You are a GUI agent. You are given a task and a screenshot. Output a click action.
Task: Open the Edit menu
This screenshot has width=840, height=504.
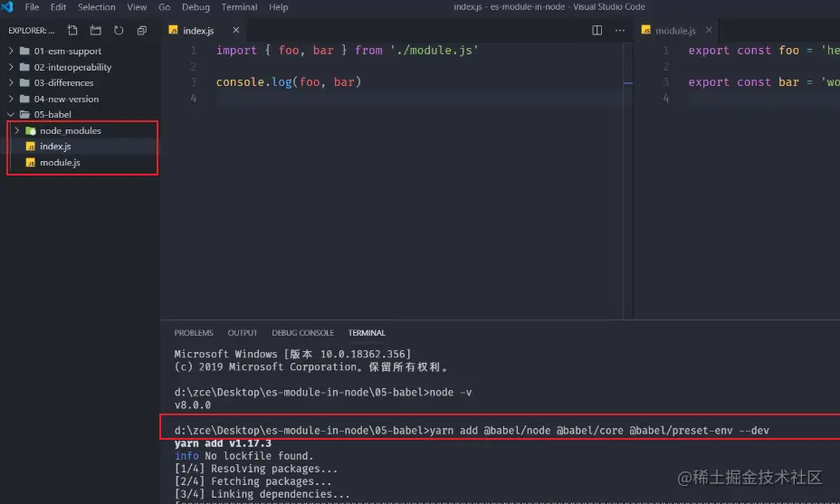58,7
